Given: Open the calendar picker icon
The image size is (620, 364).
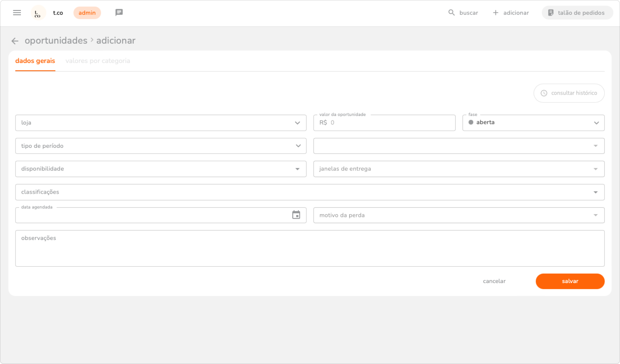Looking at the screenshot, I should click(296, 215).
